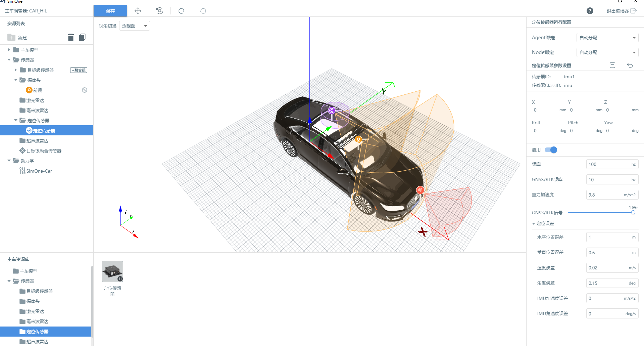Click the +融合组 button
644x346 pixels.
tap(79, 70)
